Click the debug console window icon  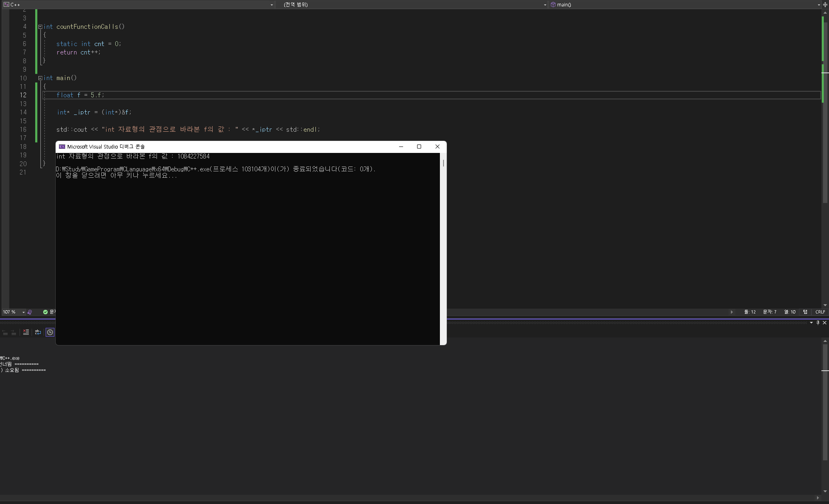tap(62, 147)
